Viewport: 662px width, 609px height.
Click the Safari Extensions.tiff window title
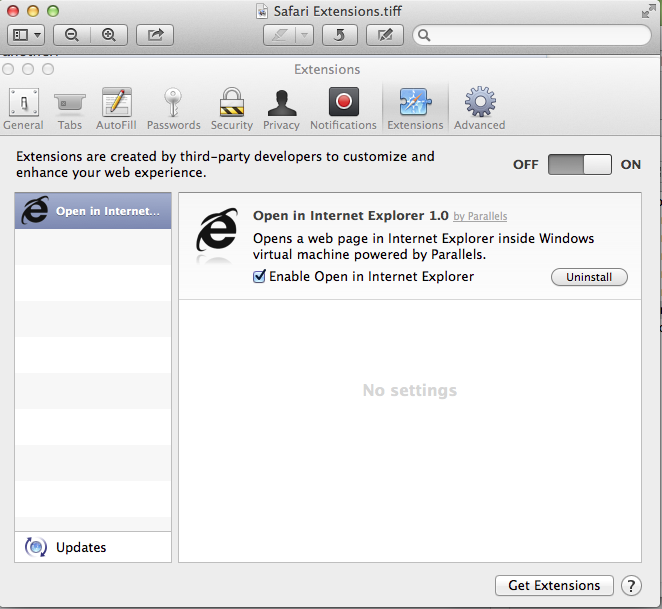pyautogui.click(x=337, y=11)
